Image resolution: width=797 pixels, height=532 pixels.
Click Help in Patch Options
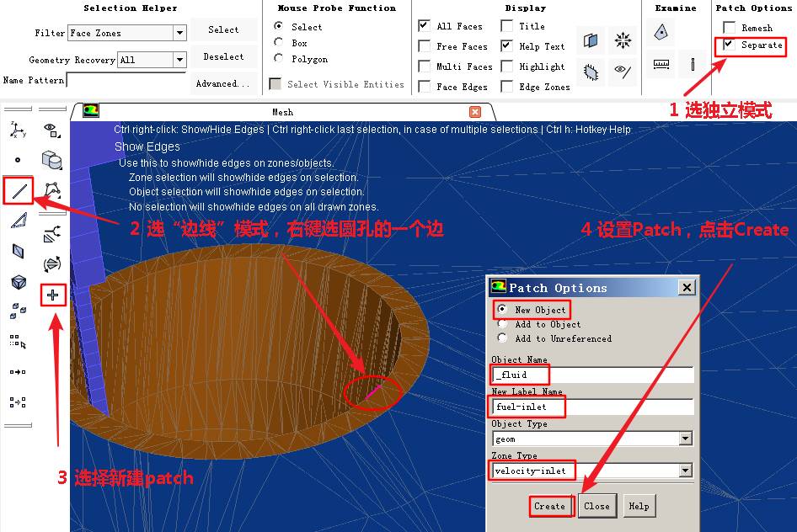click(x=639, y=506)
